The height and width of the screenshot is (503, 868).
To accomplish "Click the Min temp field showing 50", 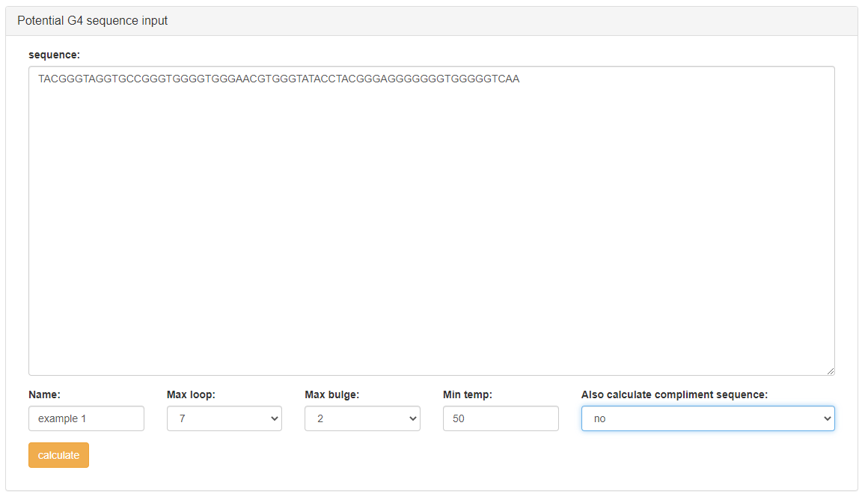I will pyautogui.click(x=500, y=418).
